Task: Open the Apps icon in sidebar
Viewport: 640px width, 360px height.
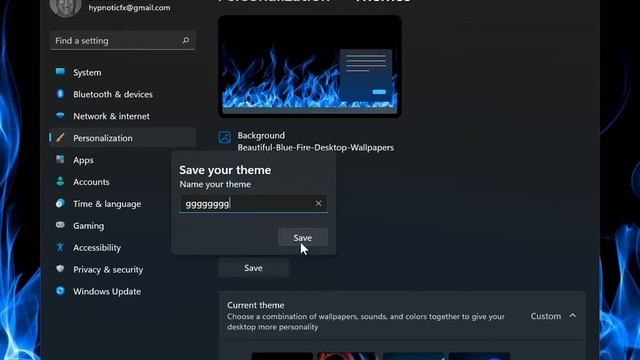Action: pyautogui.click(x=60, y=160)
